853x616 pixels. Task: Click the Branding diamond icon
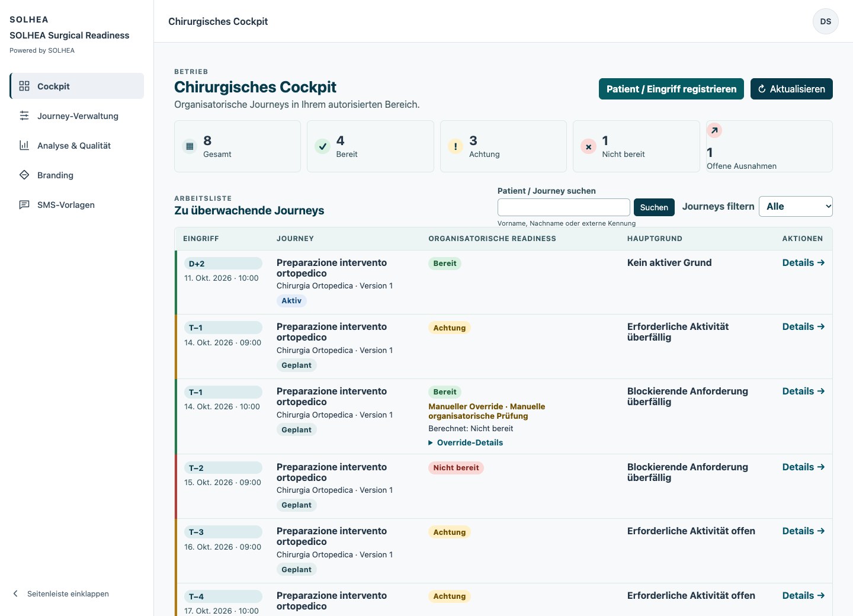click(x=24, y=175)
